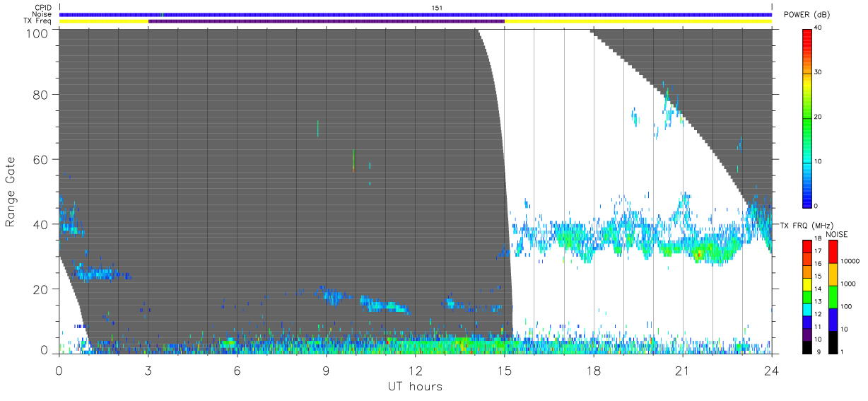
Task: Click the 100 label on noise scale
Action: point(845,307)
